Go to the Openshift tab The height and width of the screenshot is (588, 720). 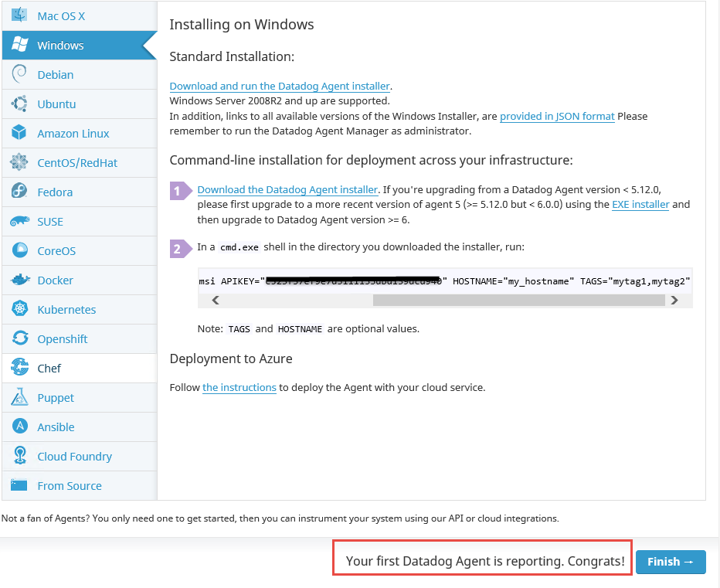(80, 339)
